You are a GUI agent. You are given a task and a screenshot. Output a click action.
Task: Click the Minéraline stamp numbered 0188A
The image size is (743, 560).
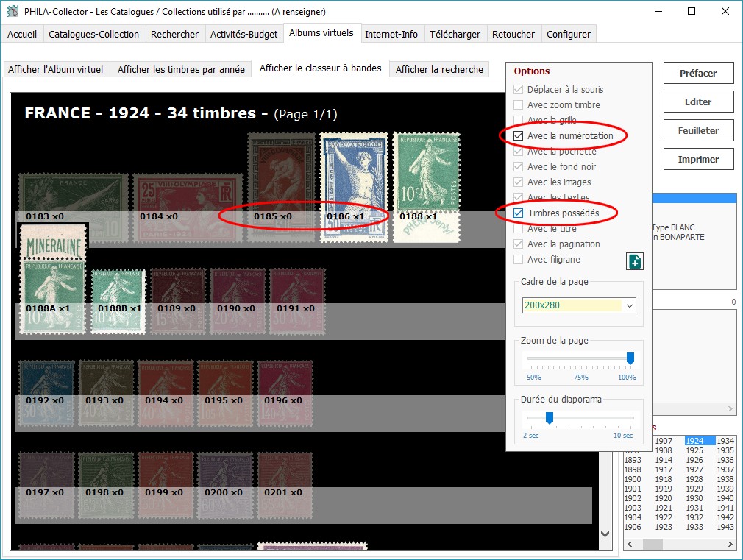[x=52, y=278]
